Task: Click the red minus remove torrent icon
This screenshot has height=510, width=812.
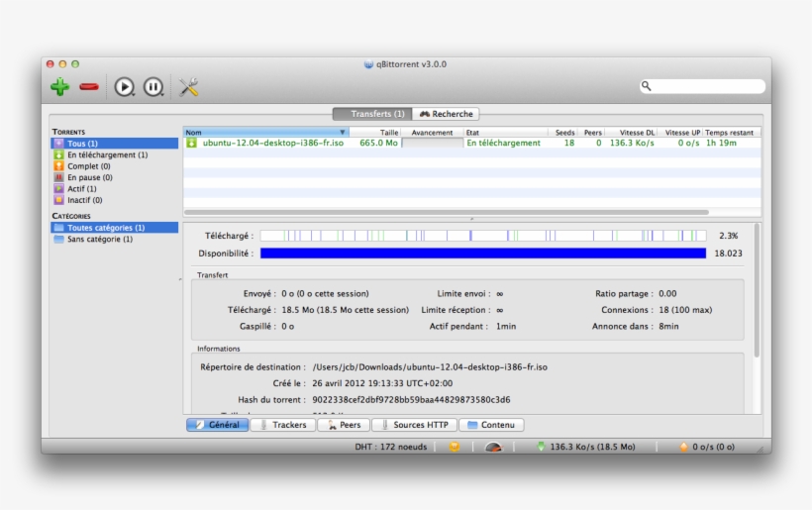Action: coord(89,87)
